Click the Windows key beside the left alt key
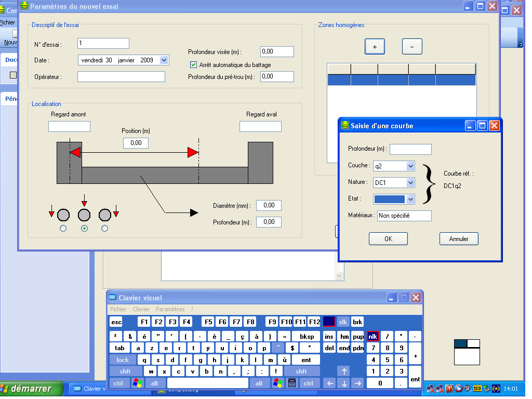This screenshot has height=399, width=532. click(x=137, y=383)
